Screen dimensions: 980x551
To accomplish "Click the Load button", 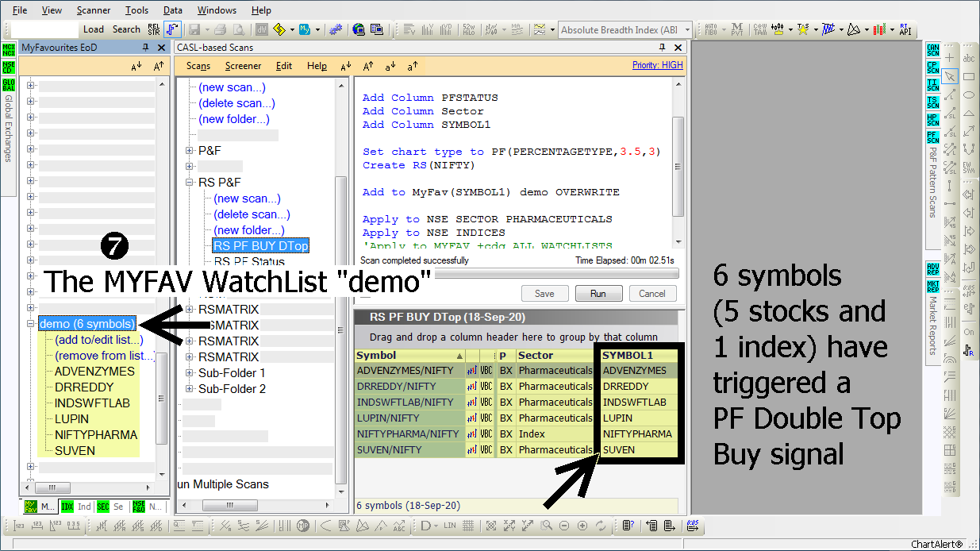I will (x=94, y=29).
